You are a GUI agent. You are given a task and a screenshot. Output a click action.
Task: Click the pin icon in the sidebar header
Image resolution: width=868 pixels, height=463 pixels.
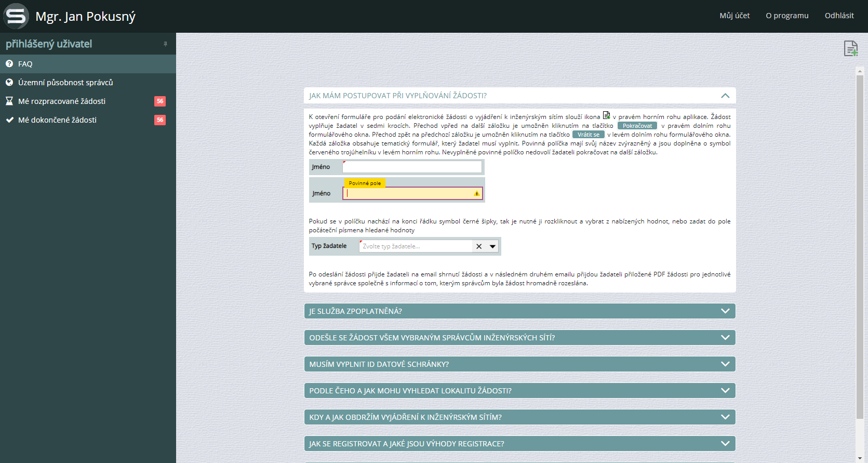click(165, 44)
